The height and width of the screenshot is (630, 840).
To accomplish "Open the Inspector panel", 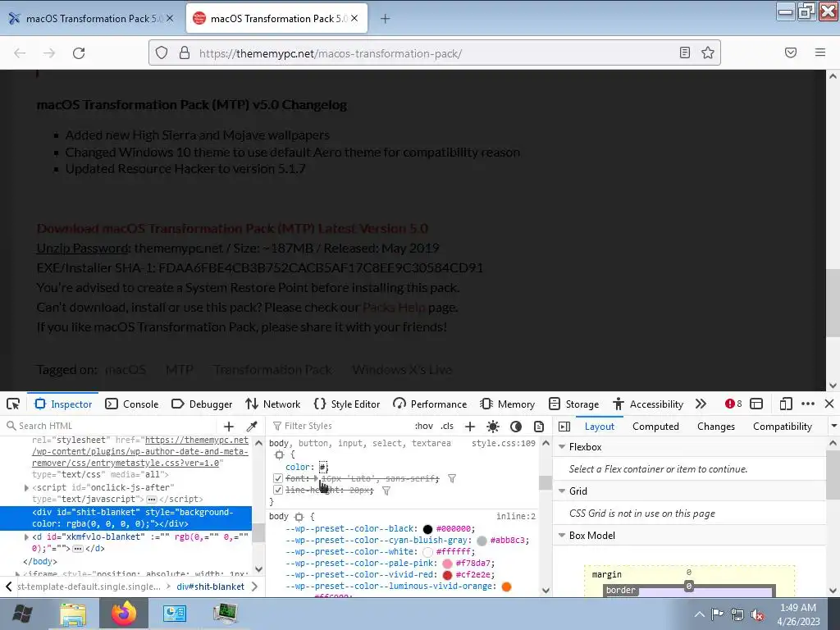I will [63, 404].
